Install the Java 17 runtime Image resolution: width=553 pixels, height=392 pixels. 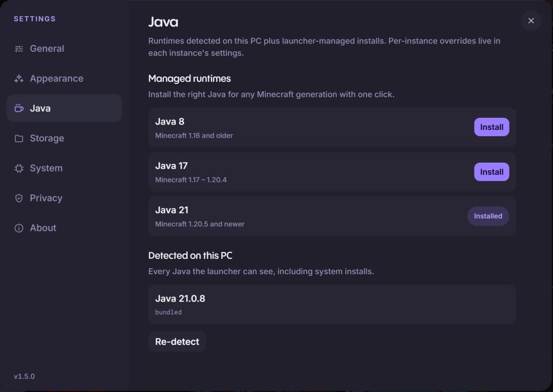(x=491, y=171)
